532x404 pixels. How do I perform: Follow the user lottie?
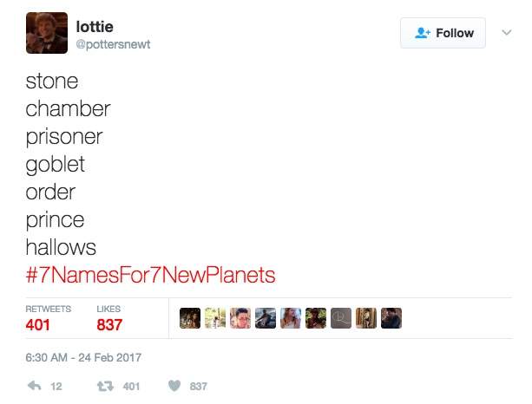pos(443,33)
